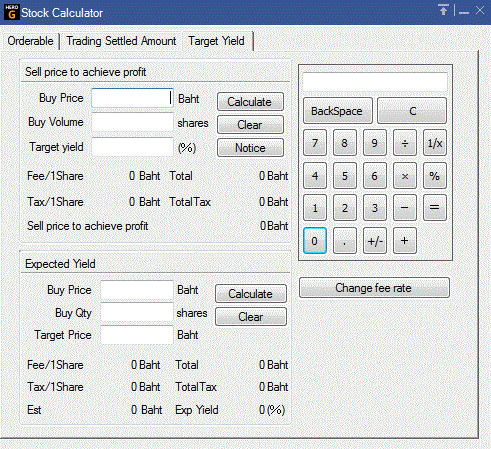491x449 pixels.
Task: Select the Target Yield tab
Action: (217, 41)
